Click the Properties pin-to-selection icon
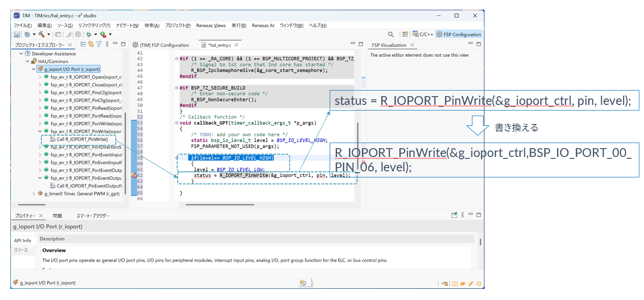Image resolution: width=644 pixels, height=300 pixels. 454,215
